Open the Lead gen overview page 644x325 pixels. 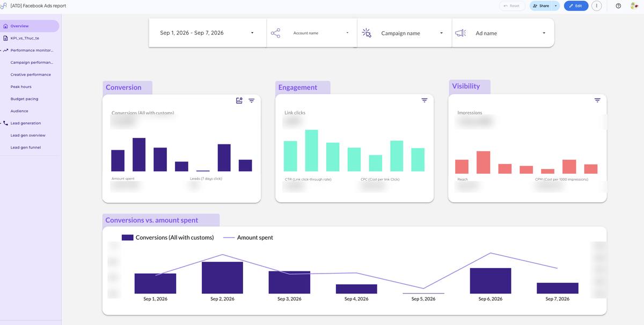[28, 135]
